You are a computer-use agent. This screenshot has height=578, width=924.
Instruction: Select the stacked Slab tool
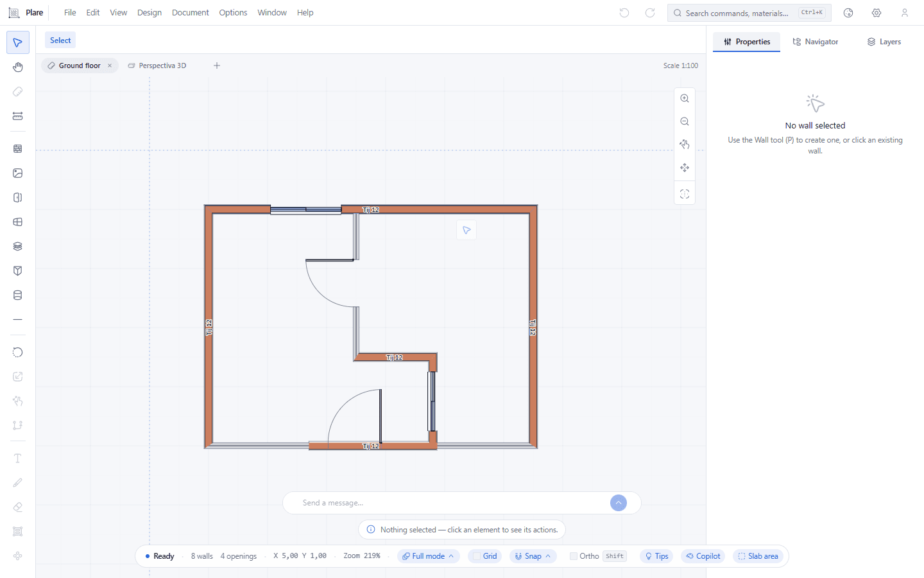[x=18, y=246]
